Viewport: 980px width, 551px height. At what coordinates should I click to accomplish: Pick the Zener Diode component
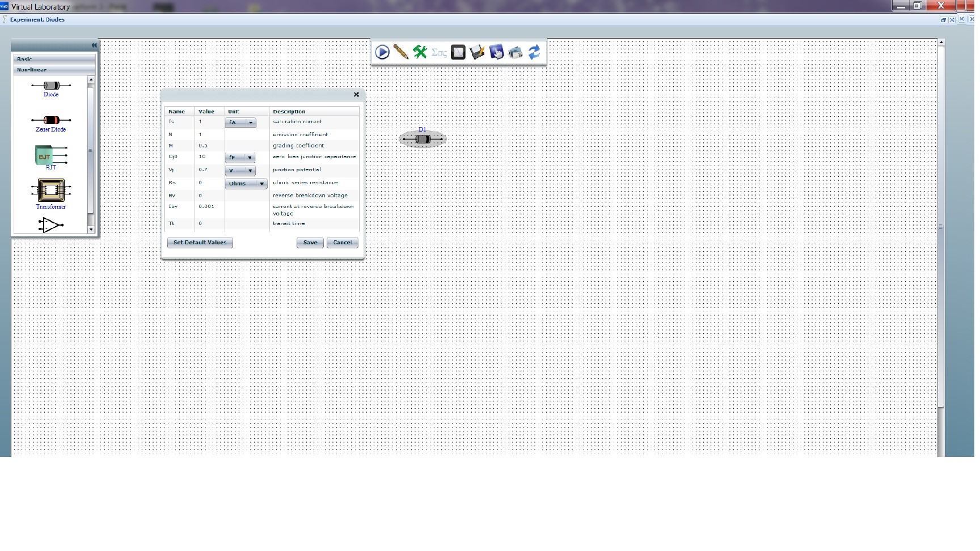point(51,121)
